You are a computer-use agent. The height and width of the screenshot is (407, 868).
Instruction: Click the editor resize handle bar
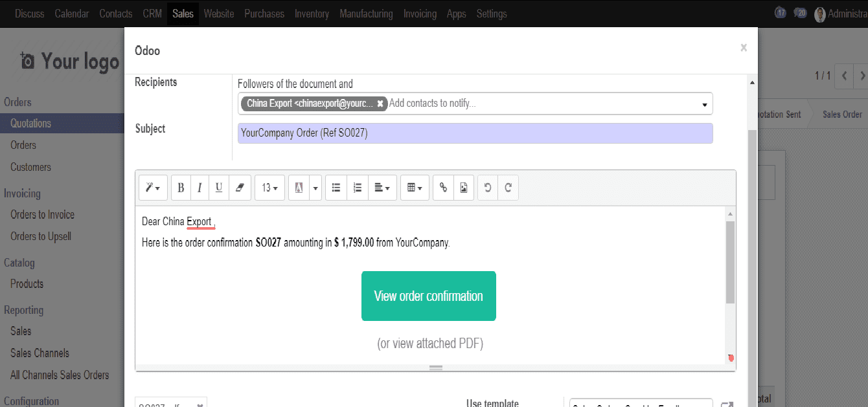coord(436,368)
